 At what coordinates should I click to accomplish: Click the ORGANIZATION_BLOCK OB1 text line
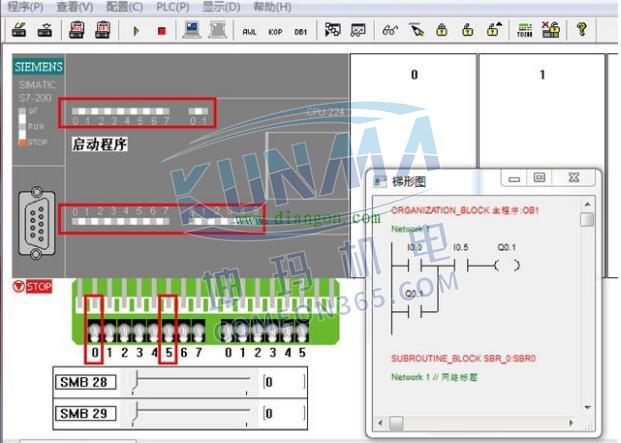click(x=465, y=211)
